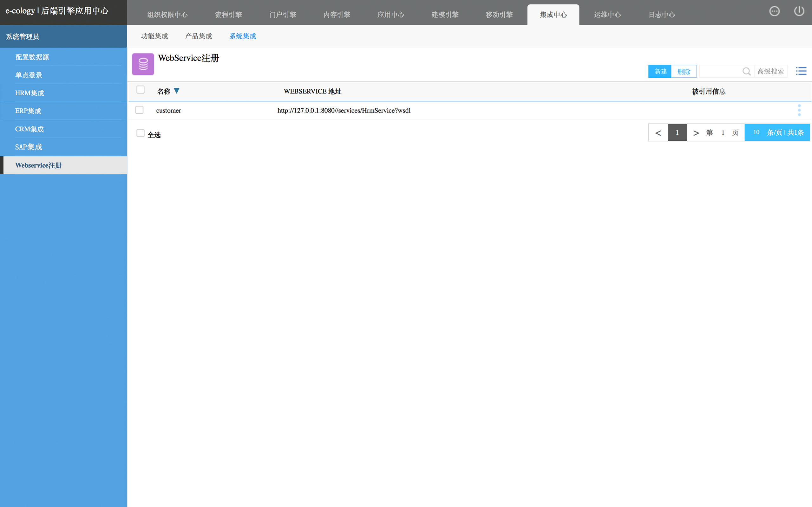Image resolution: width=812 pixels, height=507 pixels.
Task: Check the customer row checkbox
Action: [140, 110]
